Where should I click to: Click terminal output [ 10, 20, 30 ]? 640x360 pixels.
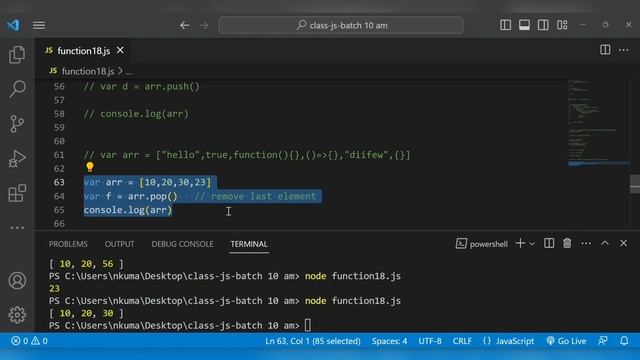click(86, 313)
